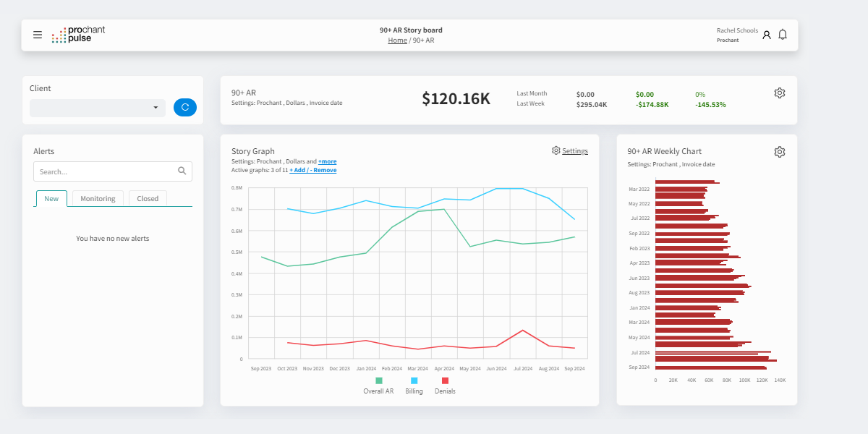Click the red Denials color swatch
This screenshot has height=434, width=868.
445,380
